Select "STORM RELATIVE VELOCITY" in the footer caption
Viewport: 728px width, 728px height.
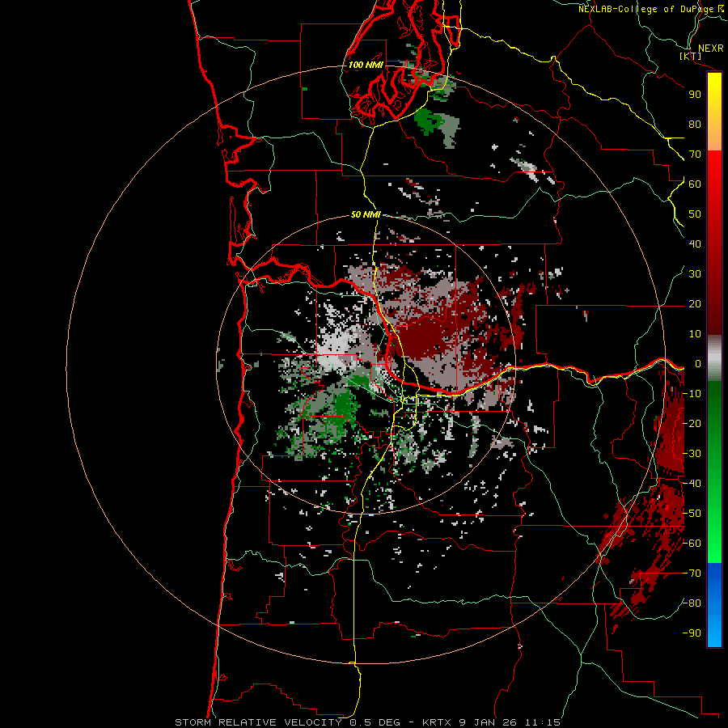(x=258, y=722)
